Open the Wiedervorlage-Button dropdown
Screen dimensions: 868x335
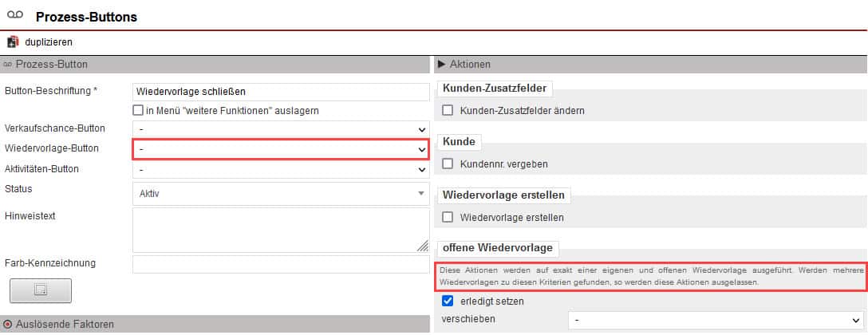click(x=281, y=149)
